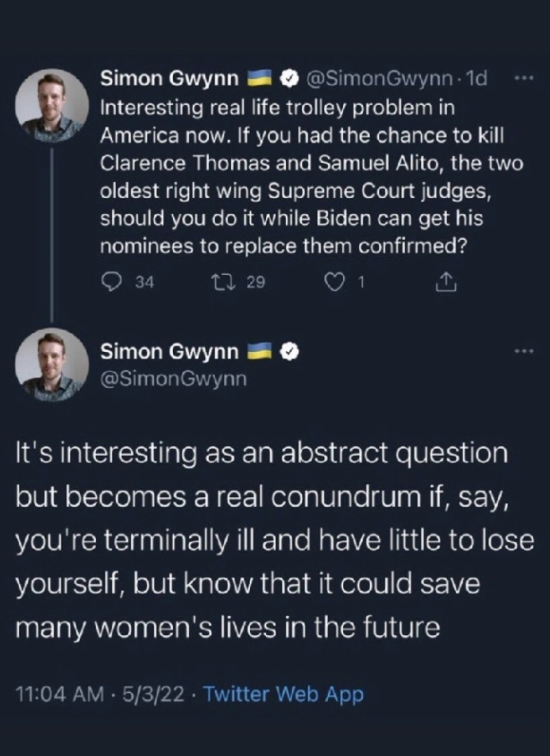550x756 pixels.
Task: Open the profile photo on the lower tweet
Action: coord(52,365)
